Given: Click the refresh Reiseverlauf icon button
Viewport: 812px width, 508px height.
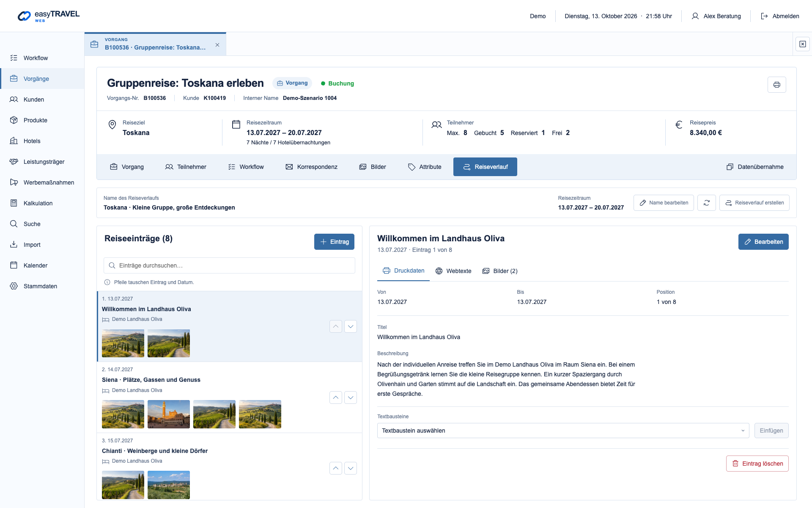Looking at the screenshot, I should point(706,203).
